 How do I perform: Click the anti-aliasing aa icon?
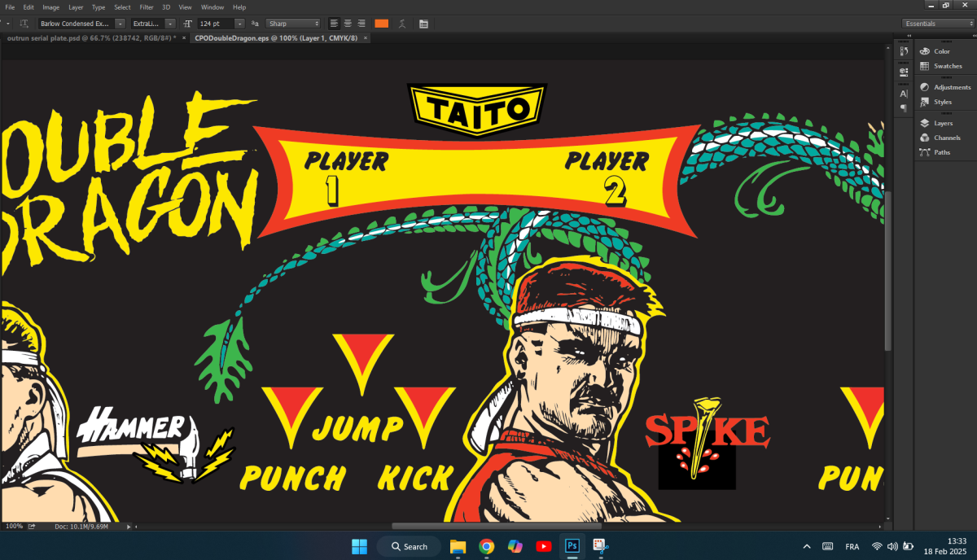pos(255,24)
